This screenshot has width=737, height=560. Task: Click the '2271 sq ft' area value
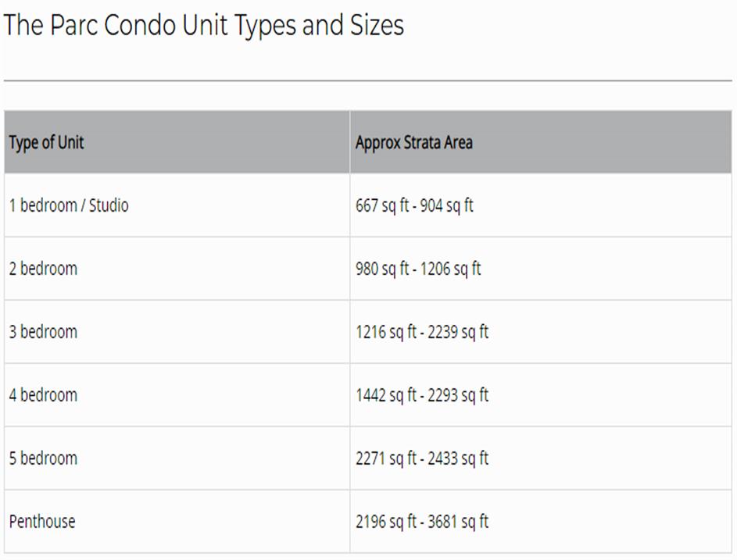coord(386,458)
